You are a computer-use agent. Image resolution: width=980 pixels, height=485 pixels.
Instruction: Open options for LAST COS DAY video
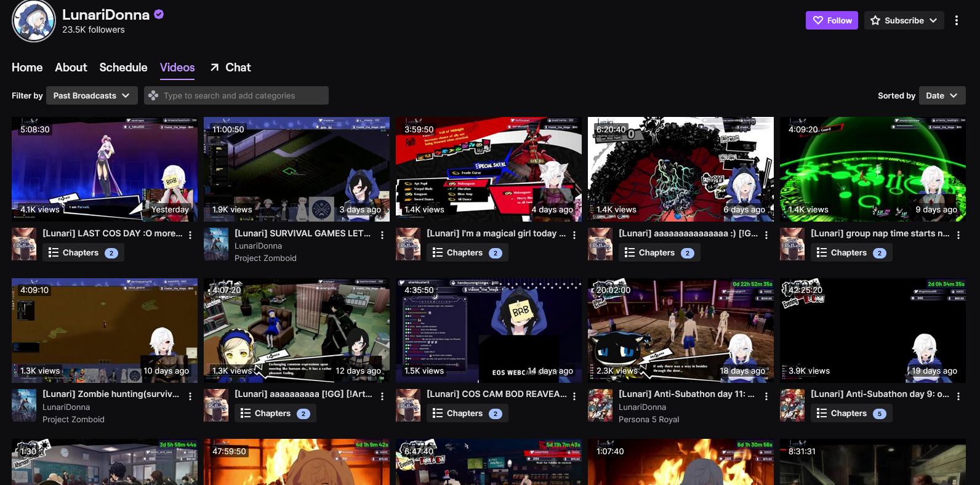[190, 235]
